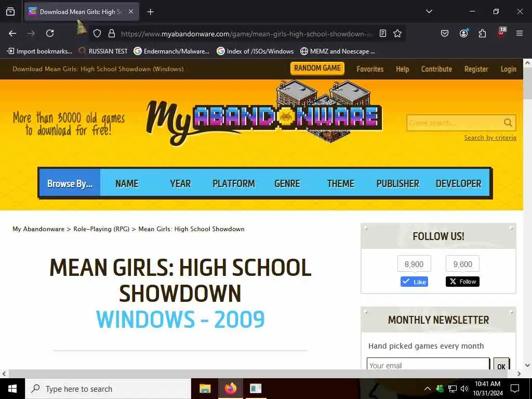Browse games by THEME

coord(340,183)
